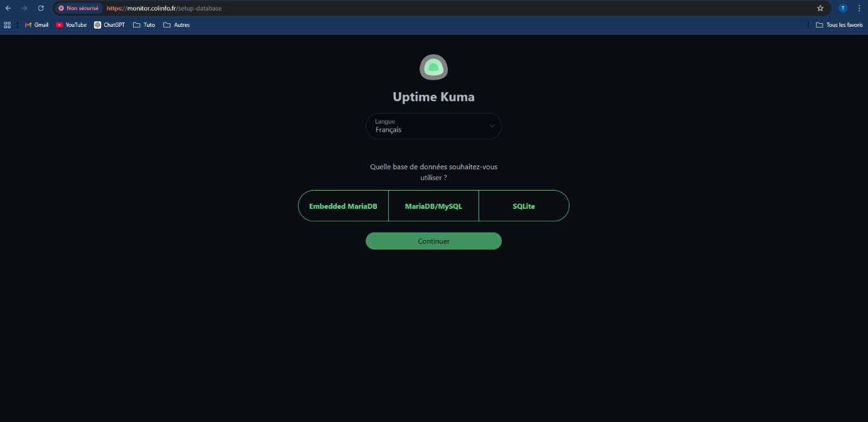The height and width of the screenshot is (422, 868).
Task: Open the apps grid icon in bookmarks bar
Action: click(x=8, y=25)
